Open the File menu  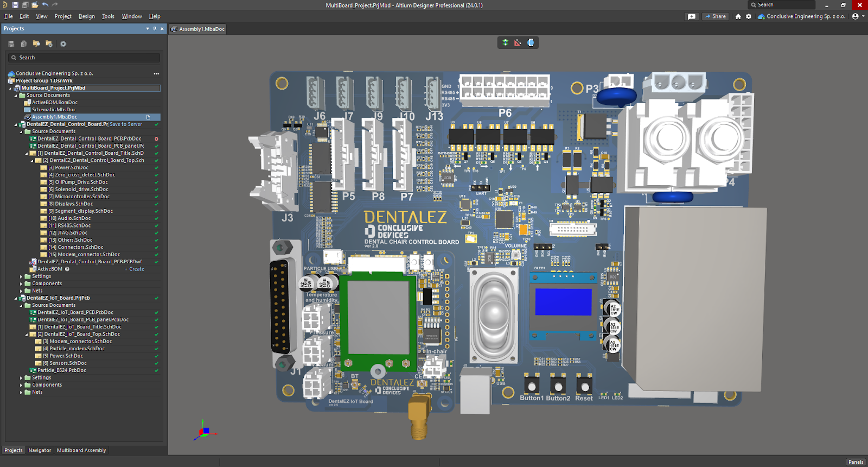coord(9,16)
